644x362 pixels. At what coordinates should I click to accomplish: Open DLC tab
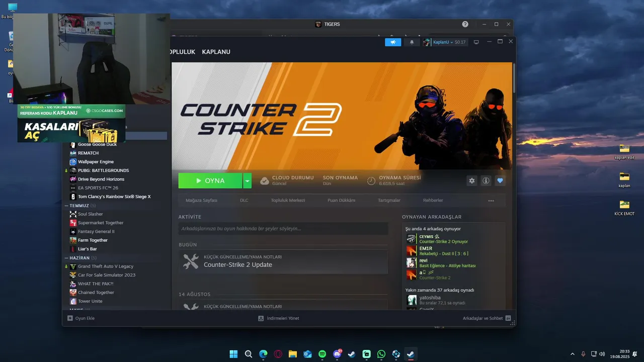point(244,200)
